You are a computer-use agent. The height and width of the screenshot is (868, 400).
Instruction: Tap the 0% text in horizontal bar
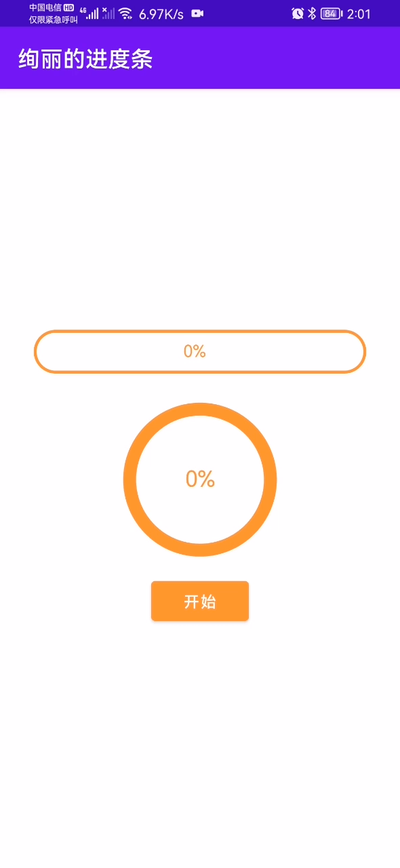pyautogui.click(x=195, y=351)
